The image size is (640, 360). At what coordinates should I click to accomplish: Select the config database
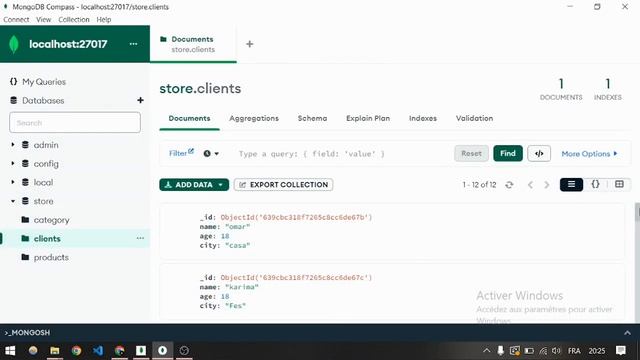46,164
